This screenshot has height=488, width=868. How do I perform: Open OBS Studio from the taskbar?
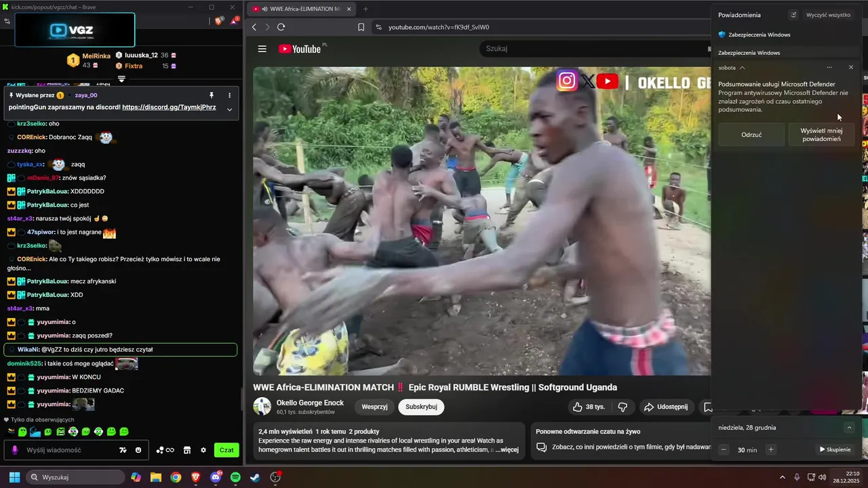click(x=275, y=477)
